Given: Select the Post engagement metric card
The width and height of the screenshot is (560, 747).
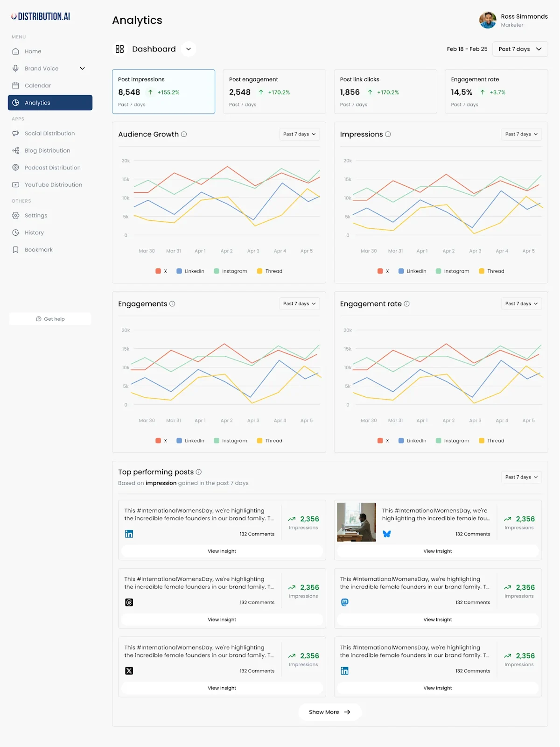Looking at the screenshot, I should (274, 92).
